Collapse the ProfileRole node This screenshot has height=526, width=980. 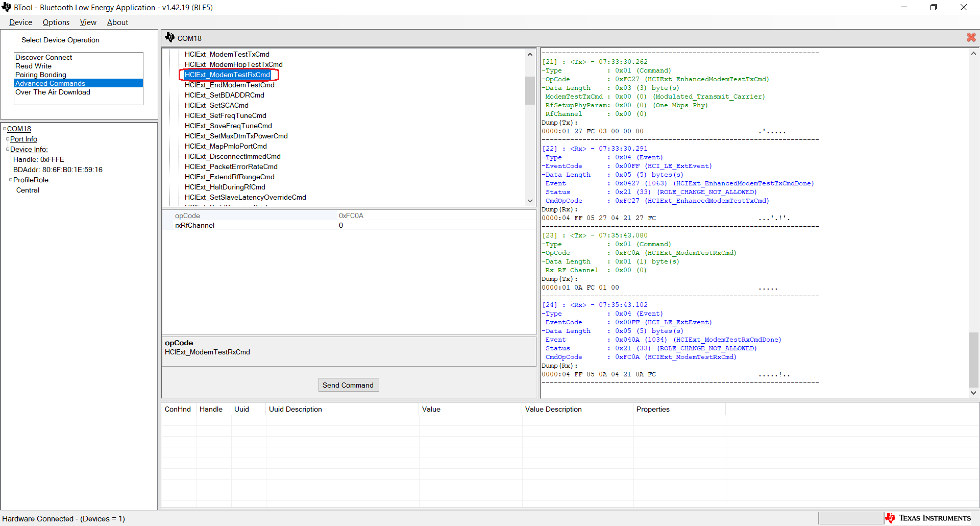[x=10, y=180]
